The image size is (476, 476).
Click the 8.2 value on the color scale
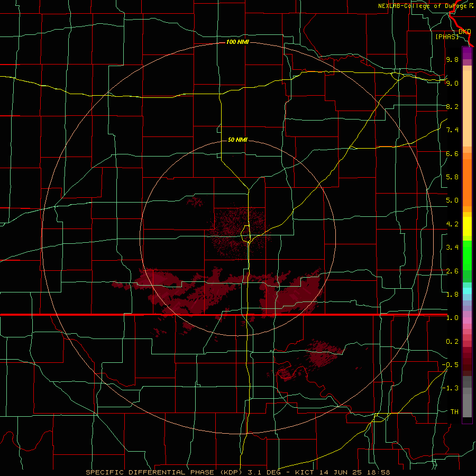[452, 106]
